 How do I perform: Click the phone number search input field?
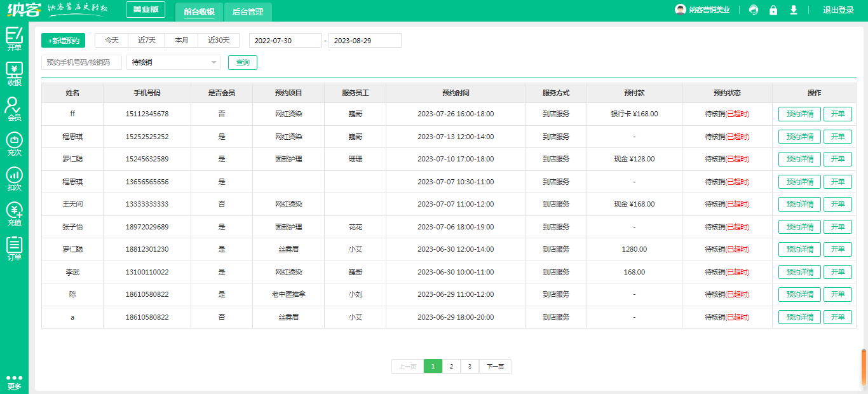[x=81, y=62]
